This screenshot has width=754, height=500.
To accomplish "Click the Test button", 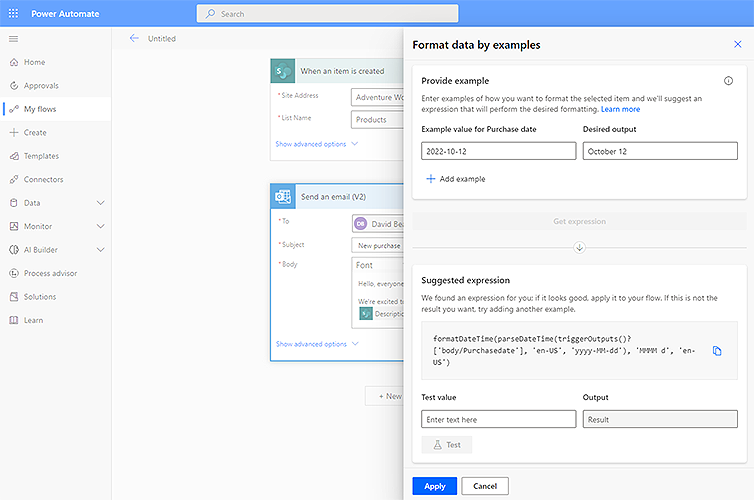I will [x=447, y=445].
